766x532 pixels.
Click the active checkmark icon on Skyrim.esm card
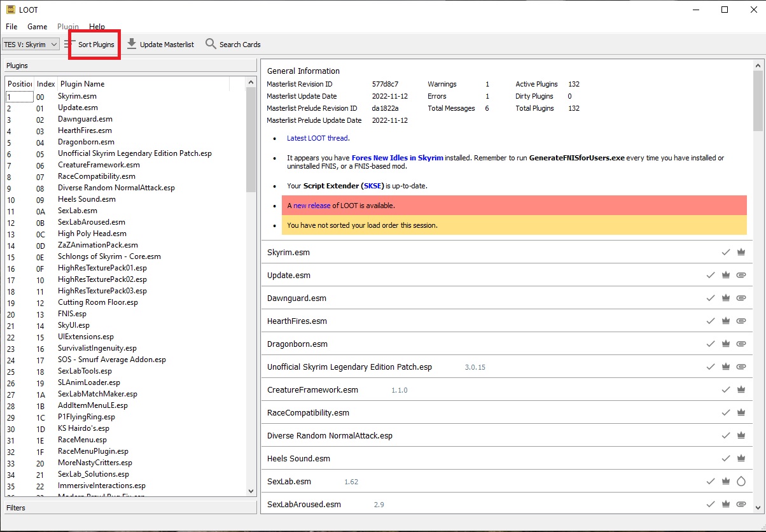tap(725, 253)
